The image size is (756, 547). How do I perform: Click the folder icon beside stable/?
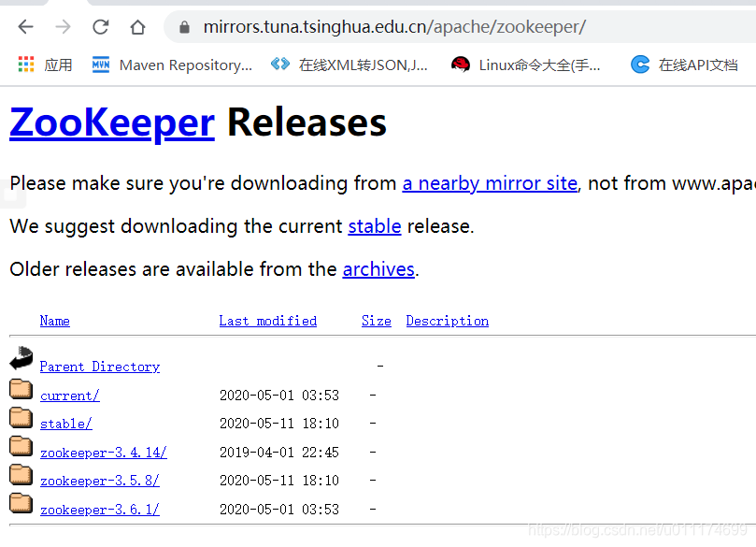21,417
